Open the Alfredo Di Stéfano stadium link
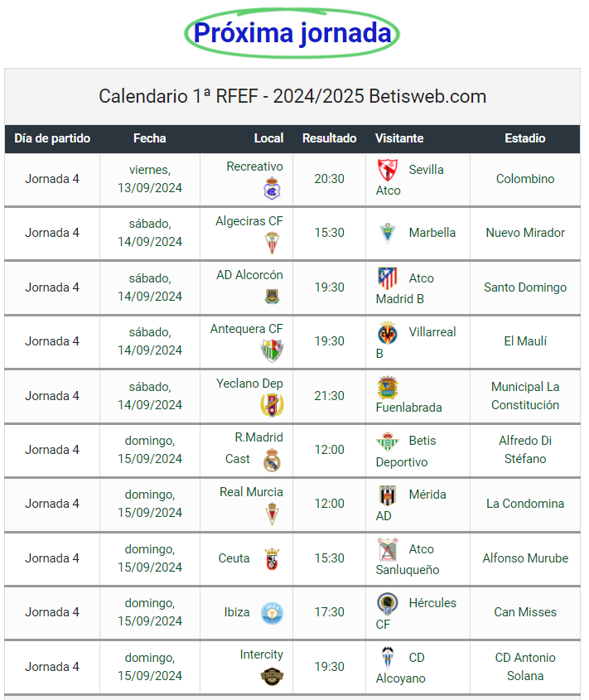Screen dimensions: 589x700 click(525, 450)
